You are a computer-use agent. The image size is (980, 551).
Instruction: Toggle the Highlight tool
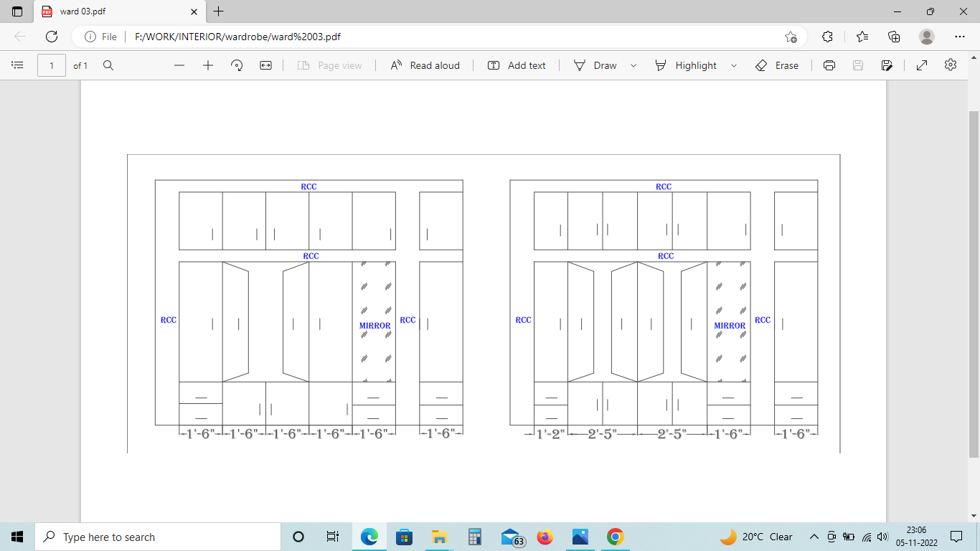click(686, 65)
